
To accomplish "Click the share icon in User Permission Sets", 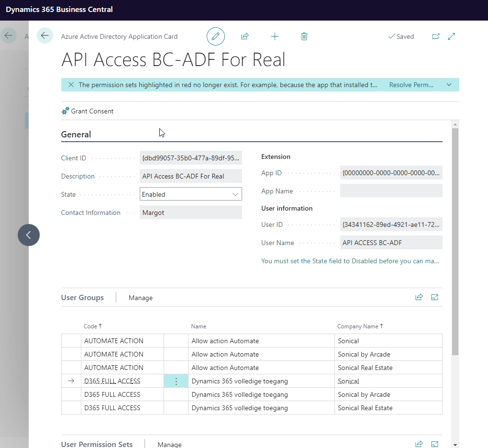I will [419, 444].
